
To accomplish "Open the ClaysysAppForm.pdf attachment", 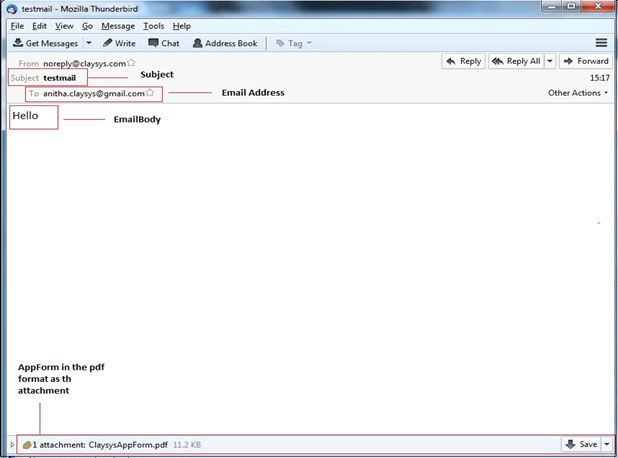I will 128,445.
